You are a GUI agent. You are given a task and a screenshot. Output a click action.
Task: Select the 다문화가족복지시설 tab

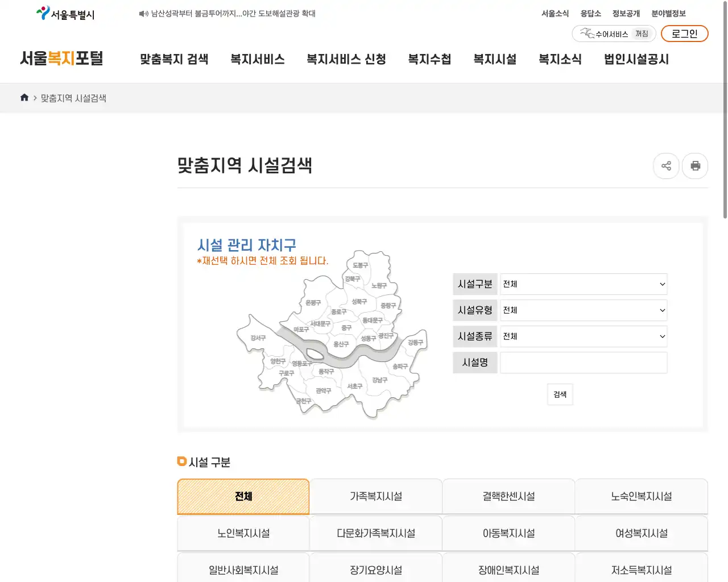(x=376, y=534)
